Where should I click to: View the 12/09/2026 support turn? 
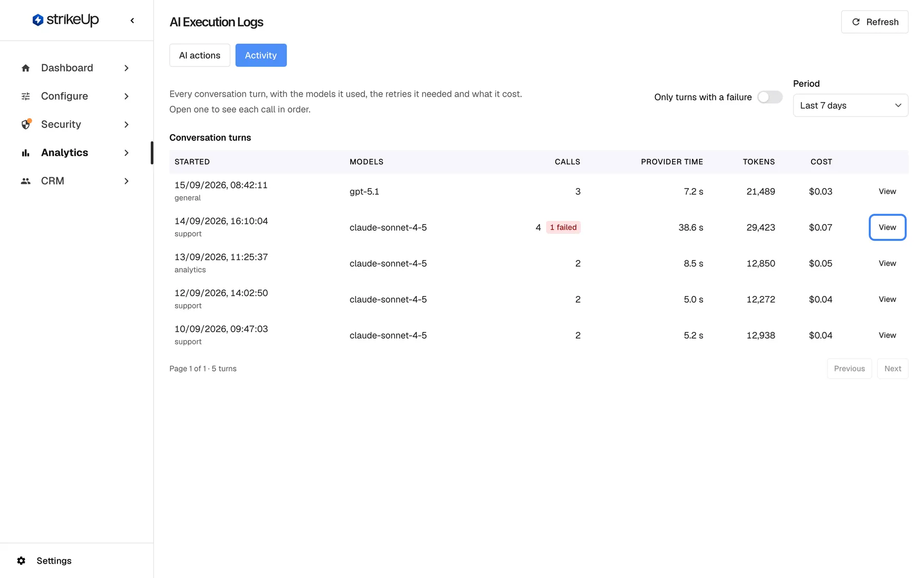pyautogui.click(x=887, y=299)
